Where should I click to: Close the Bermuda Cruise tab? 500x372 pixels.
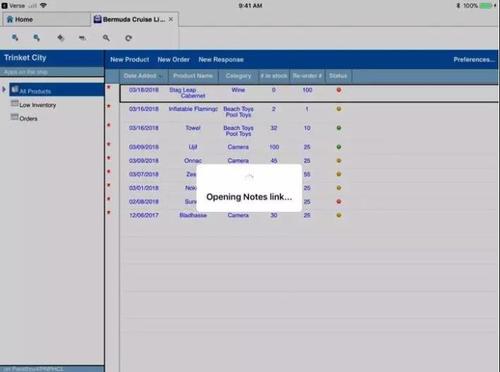(171, 19)
